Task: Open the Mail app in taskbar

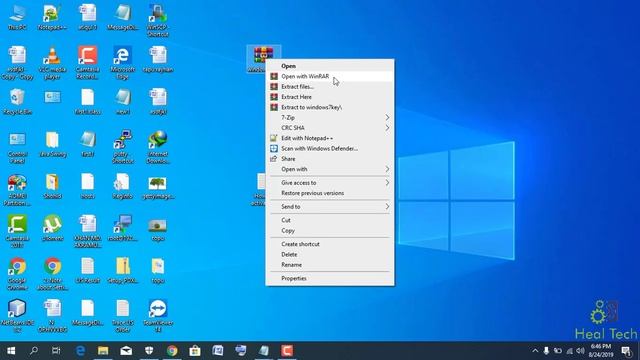Action: [126, 351]
